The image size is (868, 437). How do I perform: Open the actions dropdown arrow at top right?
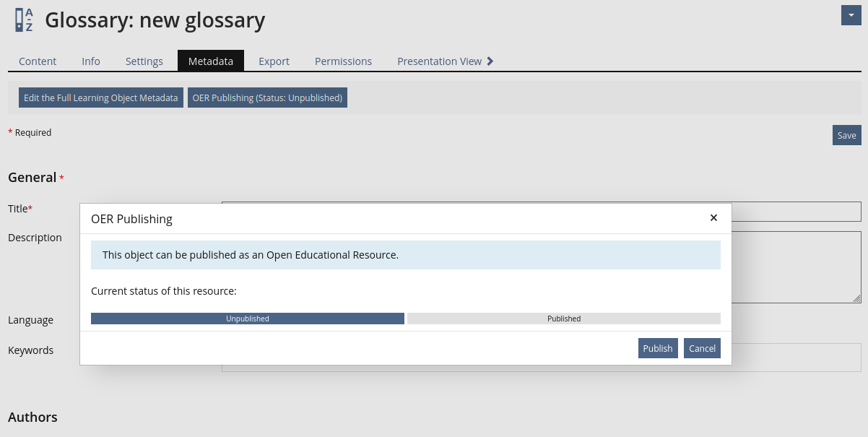(x=851, y=15)
